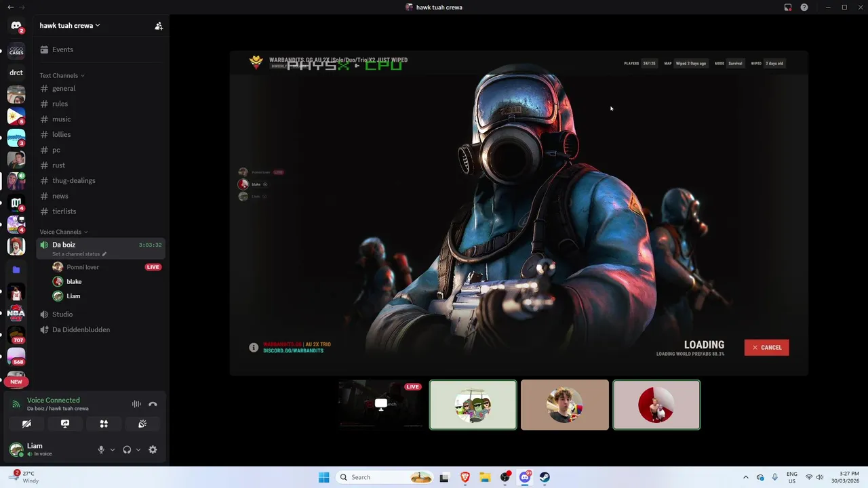Open the rust text channel
This screenshot has height=488, width=868.
[100, 165]
